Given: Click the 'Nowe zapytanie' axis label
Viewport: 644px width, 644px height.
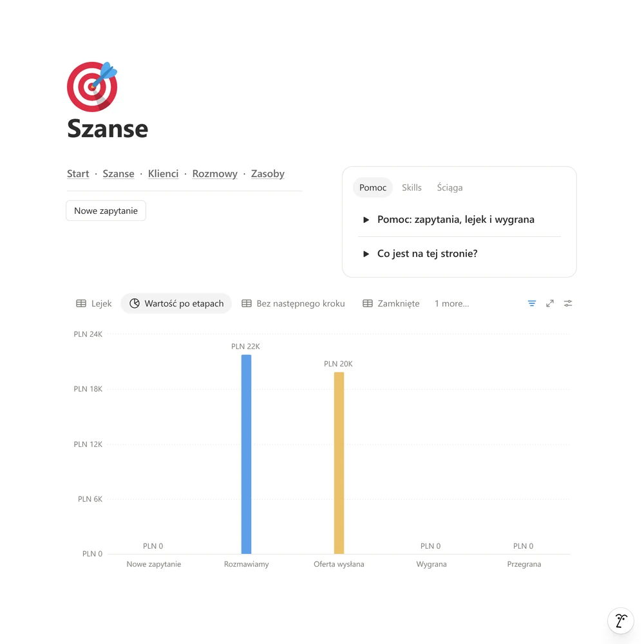Looking at the screenshot, I should click(x=154, y=564).
